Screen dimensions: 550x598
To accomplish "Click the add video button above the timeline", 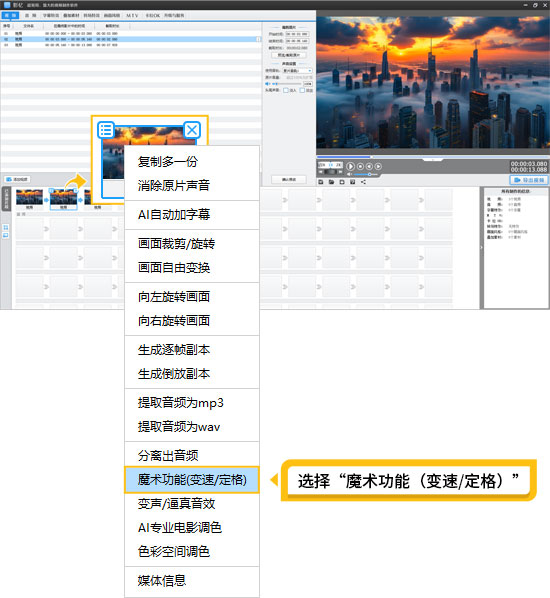I will coord(17,179).
